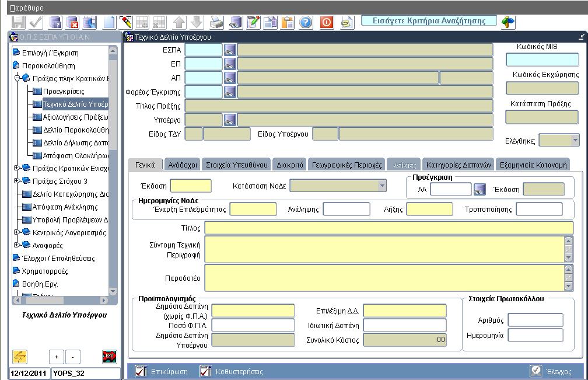Image resolution: width=588 pixels, height=380 pixels.
Task: Click the blank new document toolbar icon
Action: tap(109, 23)
